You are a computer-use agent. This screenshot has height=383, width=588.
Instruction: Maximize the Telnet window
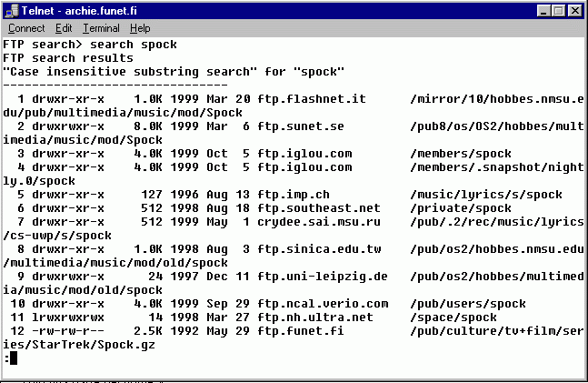point(558,11)
